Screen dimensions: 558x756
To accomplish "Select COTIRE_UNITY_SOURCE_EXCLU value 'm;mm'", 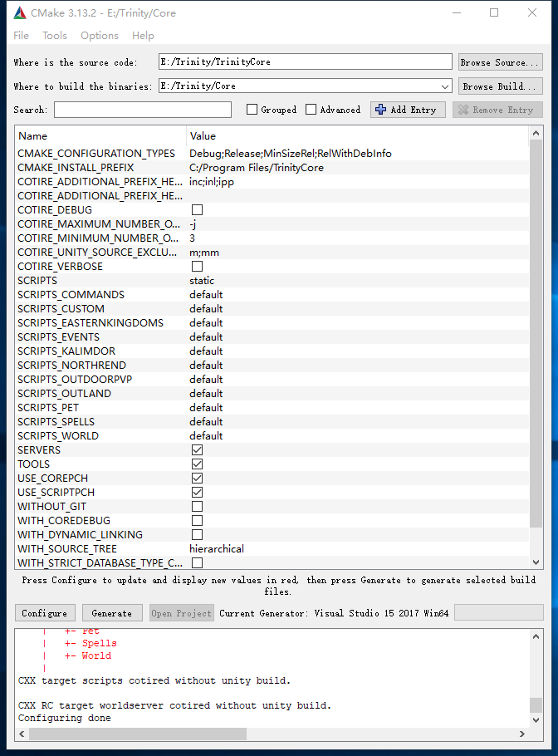I will coord(204,253).
